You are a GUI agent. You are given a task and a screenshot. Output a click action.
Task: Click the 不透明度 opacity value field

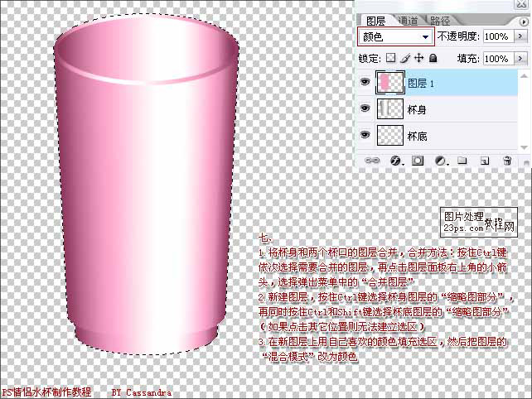pyautogui.click(x=498, y=36)
